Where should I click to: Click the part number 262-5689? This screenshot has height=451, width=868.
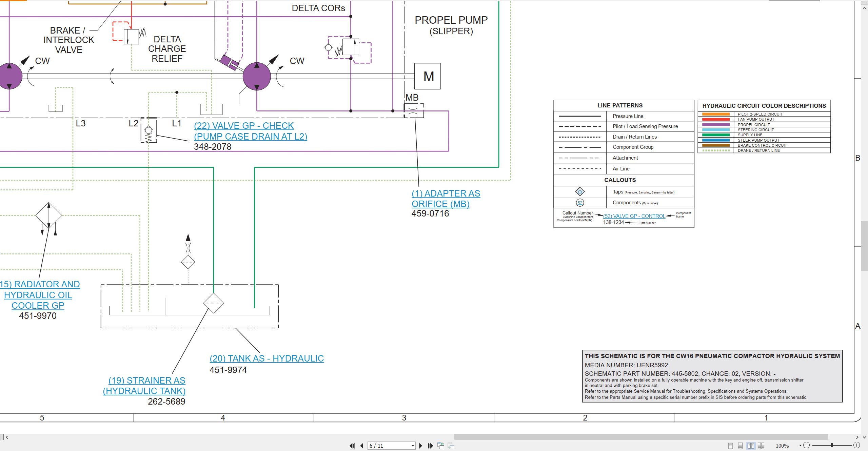pos(166,402)
